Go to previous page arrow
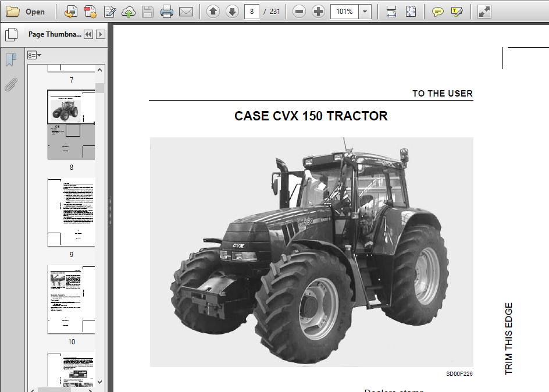 (213, 12)
